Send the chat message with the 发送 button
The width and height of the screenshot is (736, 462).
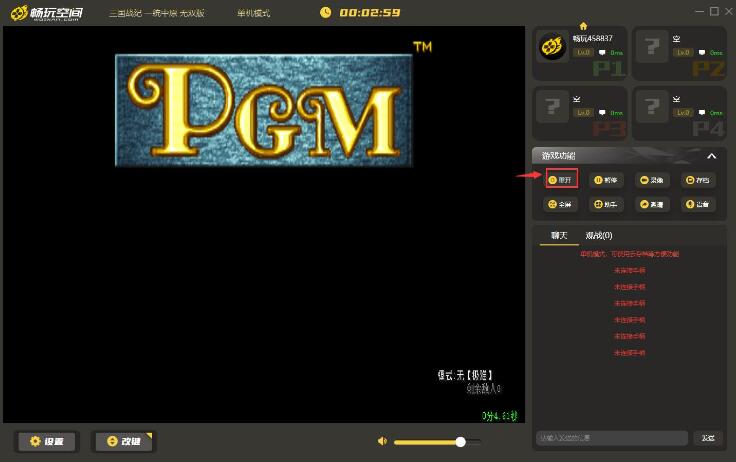pos(708,438)
